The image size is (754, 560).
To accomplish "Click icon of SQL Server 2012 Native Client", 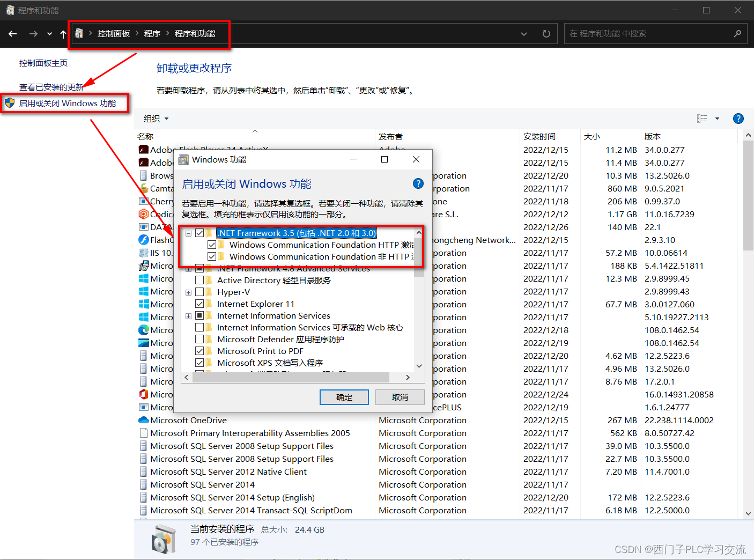I will (143, 471).
